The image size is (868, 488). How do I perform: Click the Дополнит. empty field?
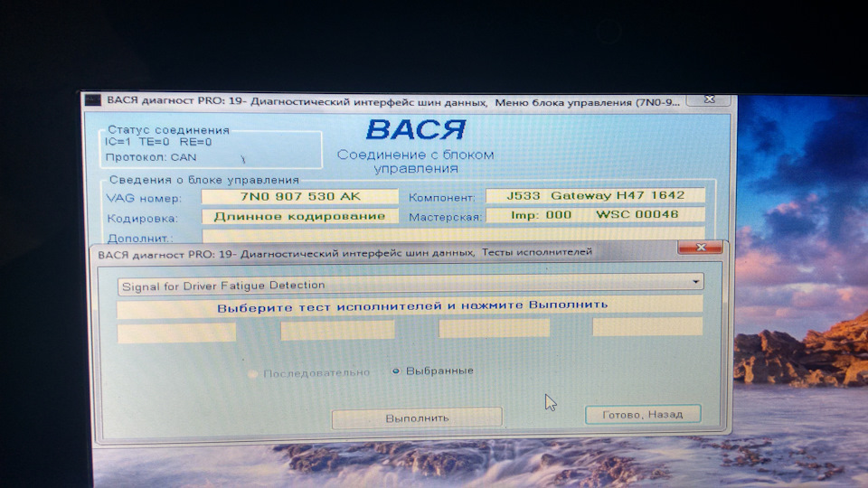coord(453,235)
